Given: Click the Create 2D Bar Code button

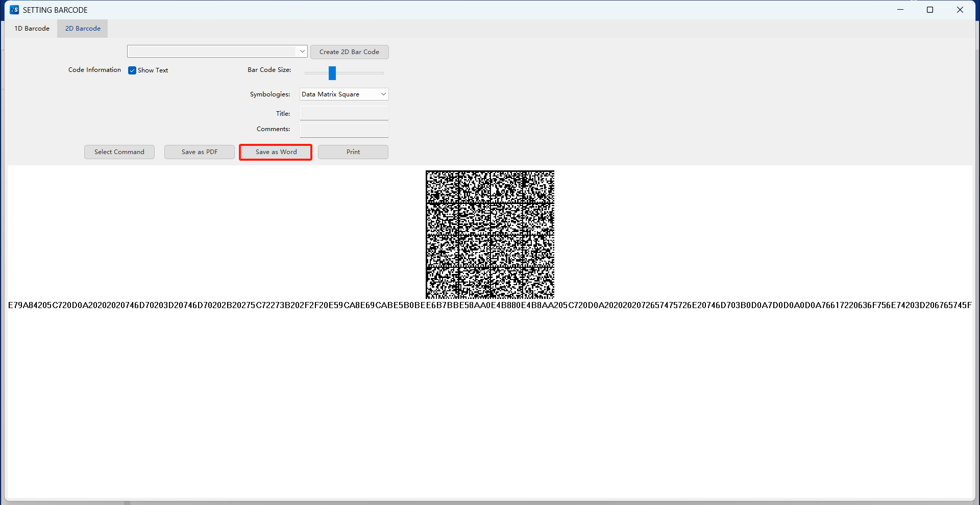Looking at the screenshot, I should point(349,52).
